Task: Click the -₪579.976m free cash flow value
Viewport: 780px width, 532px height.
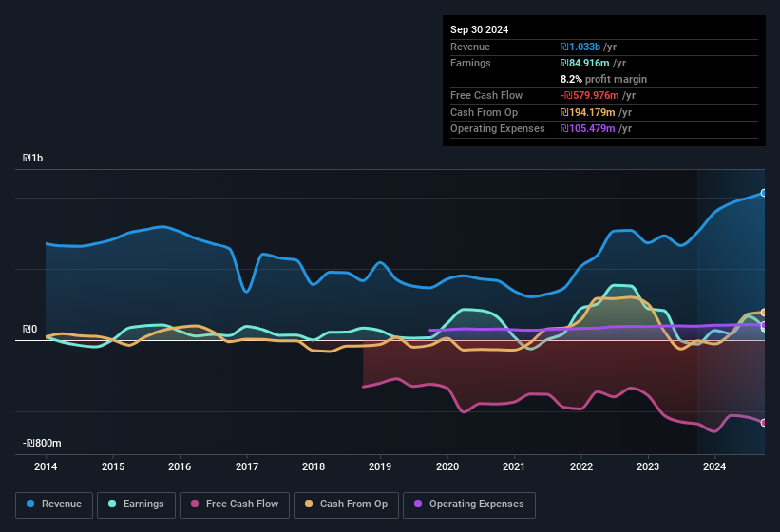Action: pyautogui.click(x=589, y=95)
